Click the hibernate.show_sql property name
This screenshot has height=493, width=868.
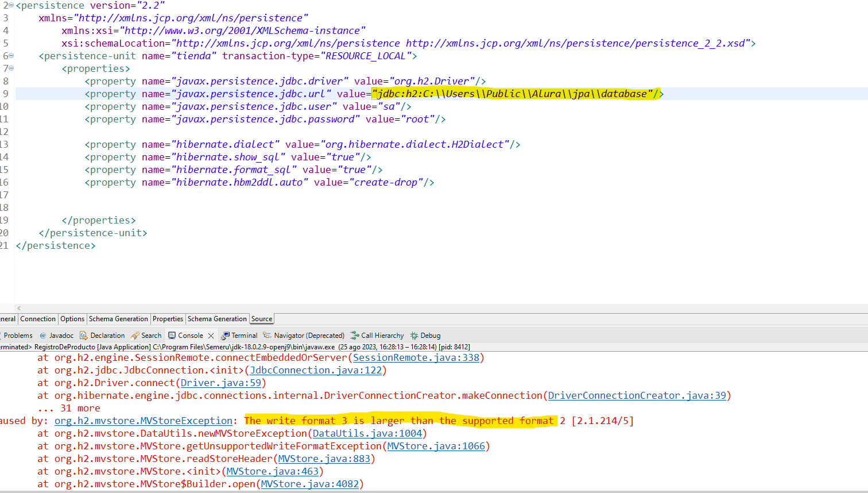pyautogui.click(x=228, y=157)
